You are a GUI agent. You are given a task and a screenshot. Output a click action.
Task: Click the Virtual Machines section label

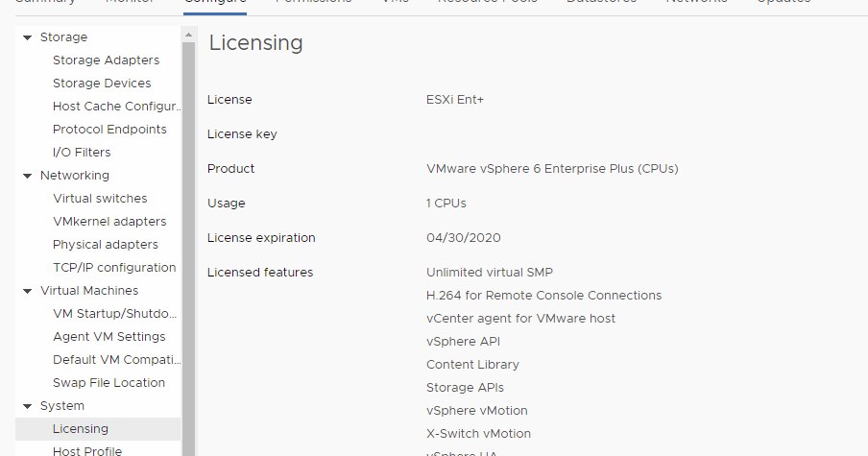89,291
